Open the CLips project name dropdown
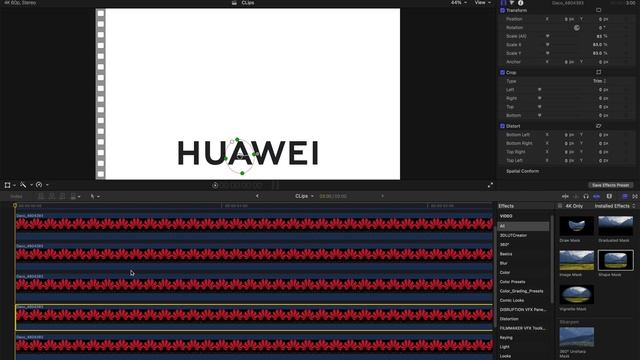Screen dimensions: 640x360 click(x=304, y=196)
